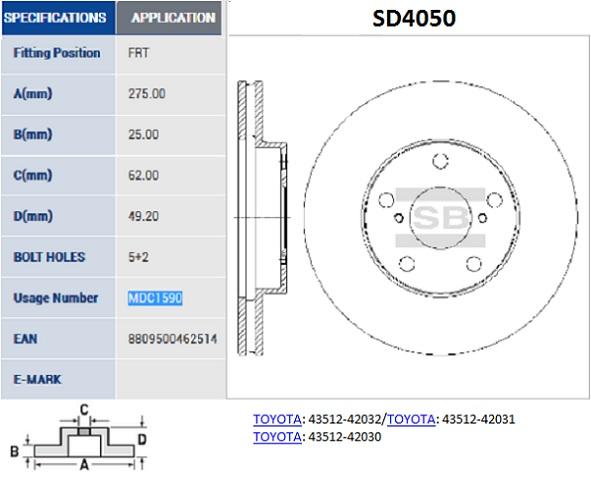Select the 25.00 thickness value

[x=143, y=135]
